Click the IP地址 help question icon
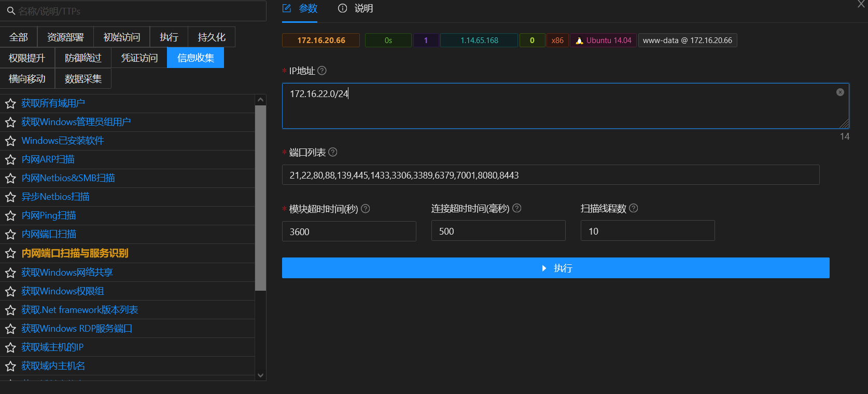868x394 pixels. tap(322, 71)
